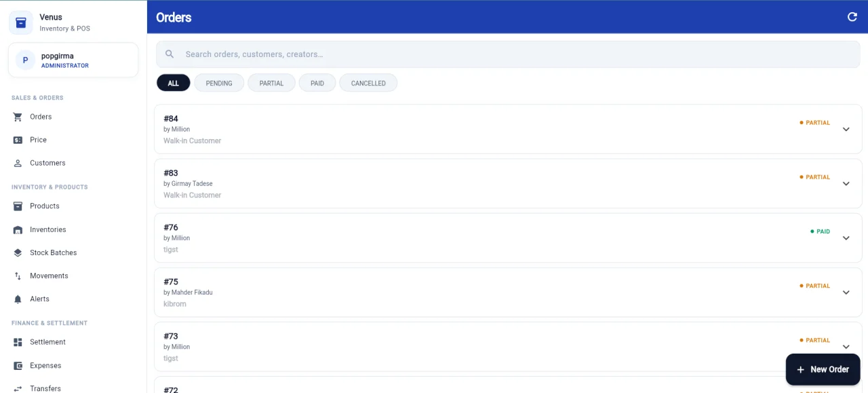Click order number #76
The height and width of the screenshot is (393, 868).
tap(171, 227)
